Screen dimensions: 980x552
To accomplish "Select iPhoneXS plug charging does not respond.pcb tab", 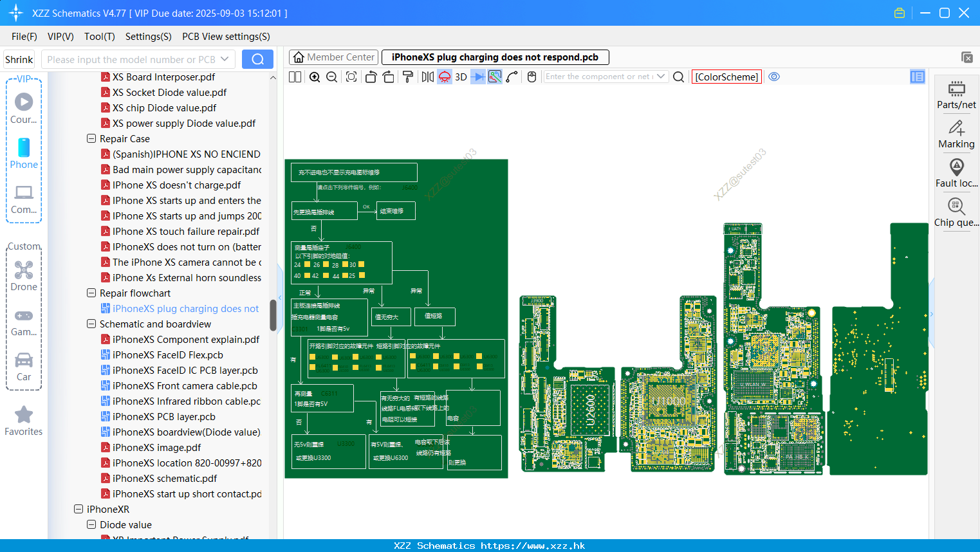I will (x=495, y=57).
